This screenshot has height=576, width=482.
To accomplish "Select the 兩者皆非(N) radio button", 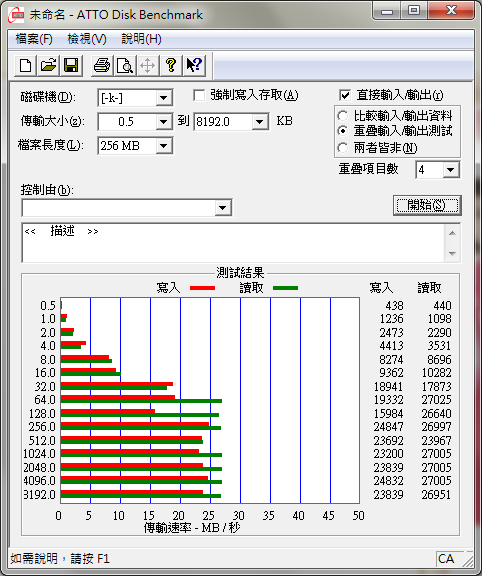I will coord(342,148).
